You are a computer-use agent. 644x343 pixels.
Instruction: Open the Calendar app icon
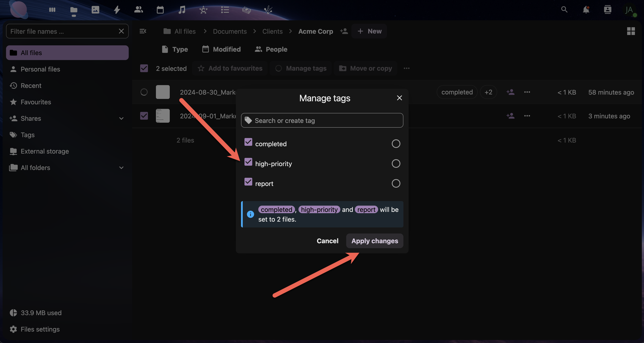160,10
